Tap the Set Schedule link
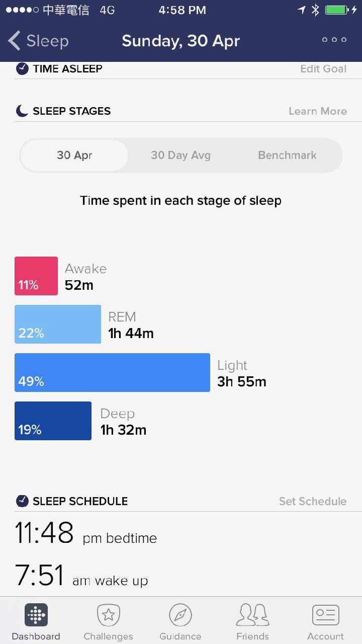The height and width of the screenshot is (644, 362). point(313,501)
